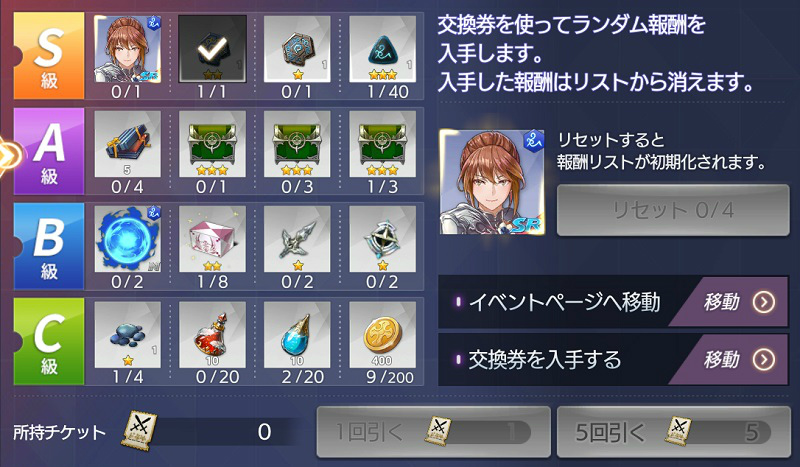Click the checkmarked claimed S-rank reward

click(x=212, y=49)
